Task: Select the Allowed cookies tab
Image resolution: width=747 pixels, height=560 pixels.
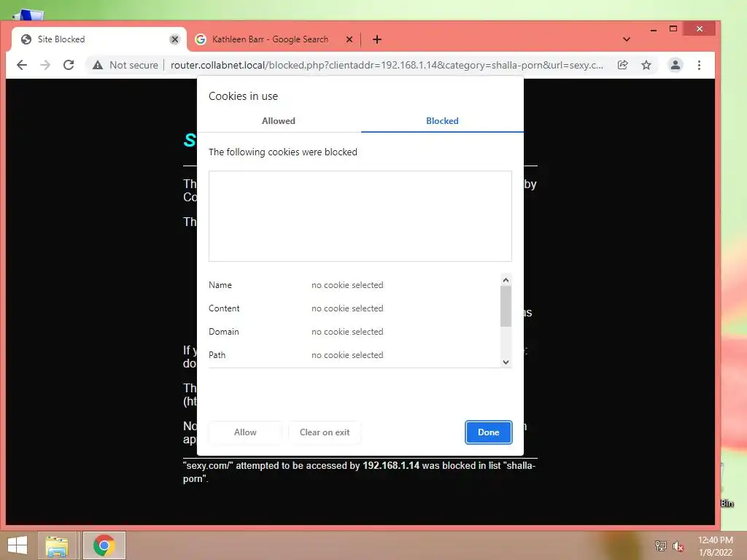Action: [279, 121]
